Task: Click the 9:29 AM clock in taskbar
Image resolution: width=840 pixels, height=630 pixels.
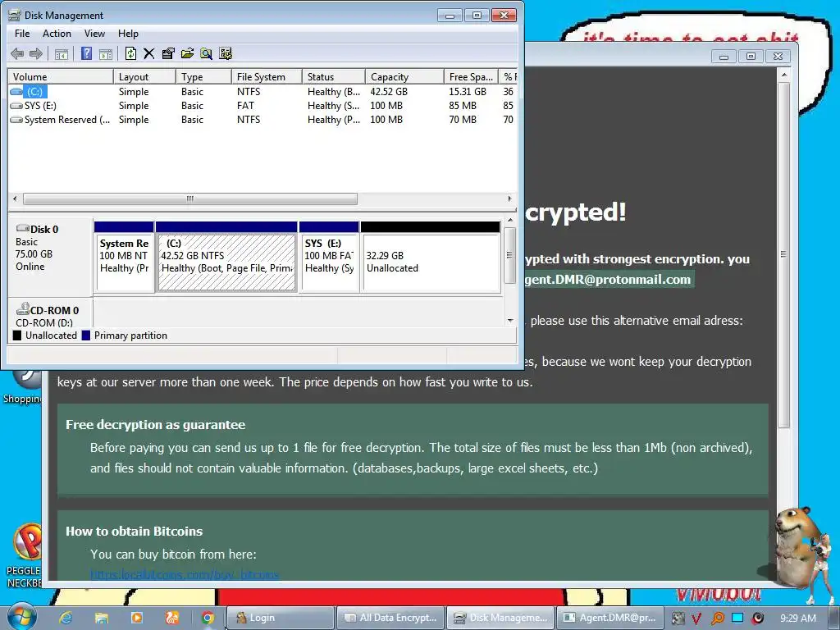Action: click(798, 619)
